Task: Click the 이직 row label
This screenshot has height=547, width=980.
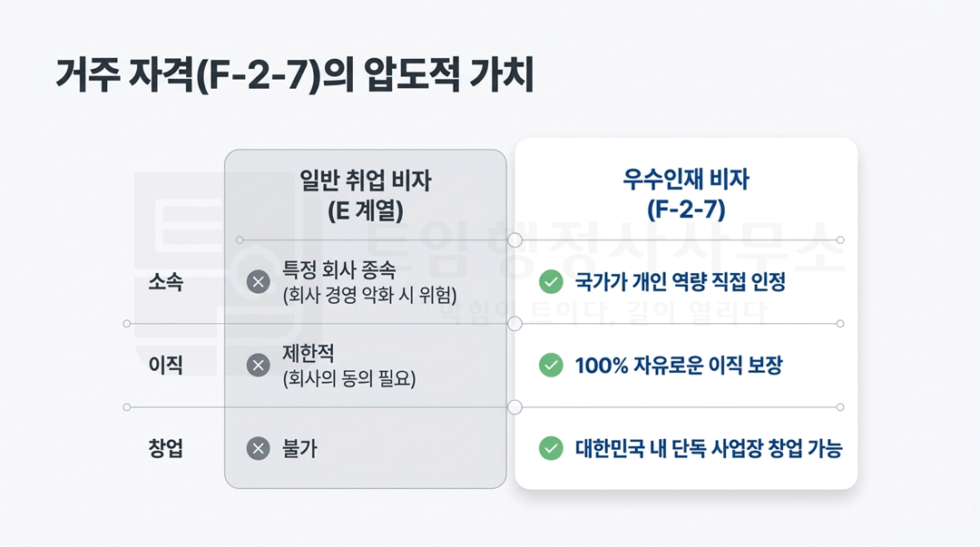Action: (165, 366)
